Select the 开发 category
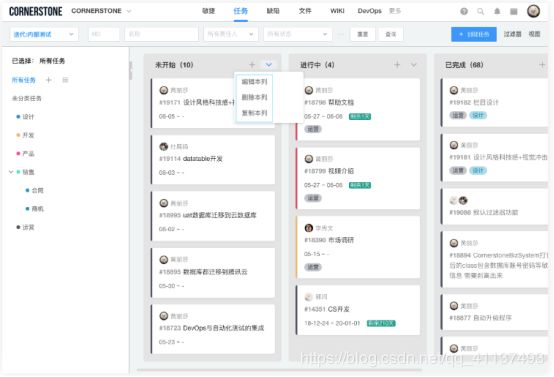Screen dimensions: 554x377 pyautogui.click(x=28, y=135)
